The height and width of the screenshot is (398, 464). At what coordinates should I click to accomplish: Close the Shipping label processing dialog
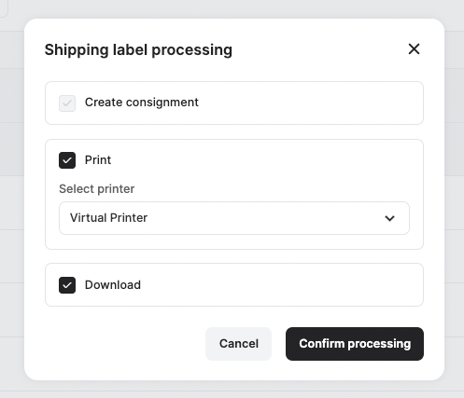[414, 49]
